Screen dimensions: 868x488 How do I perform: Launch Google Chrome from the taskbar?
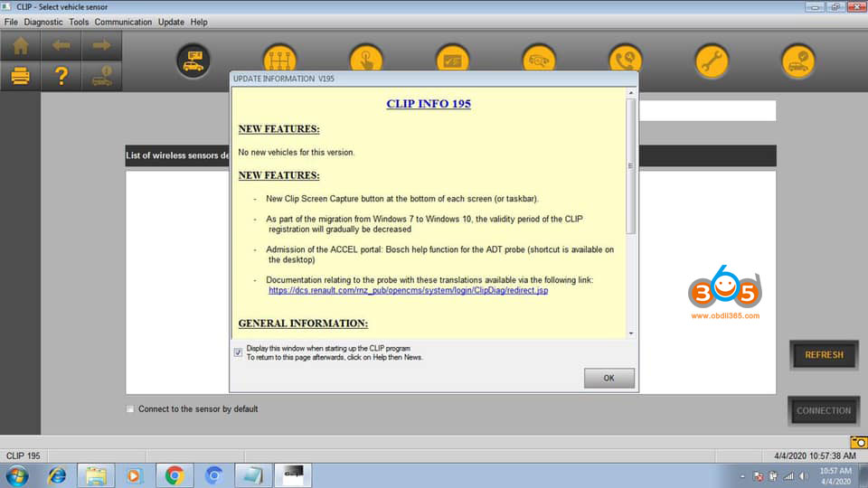click(175, 476)
